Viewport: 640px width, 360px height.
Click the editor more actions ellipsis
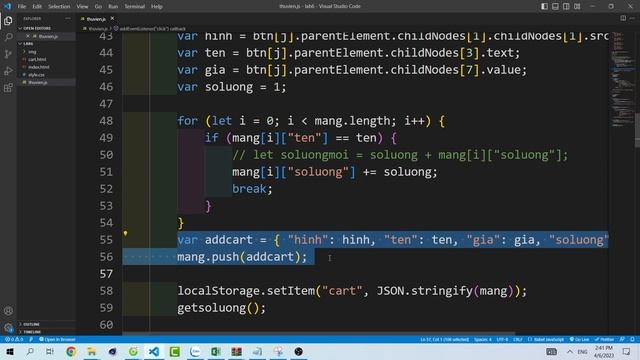632,18
